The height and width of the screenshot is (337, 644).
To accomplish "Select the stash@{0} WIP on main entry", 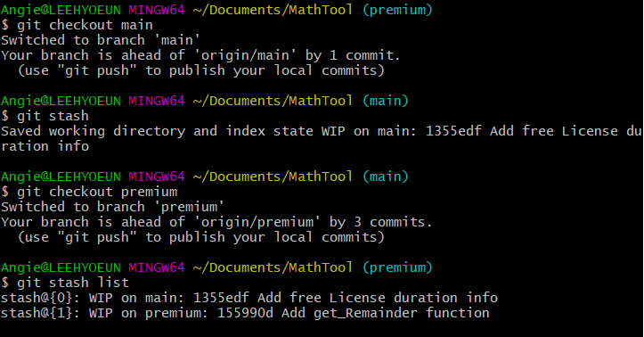I will [x=249, y=298].
